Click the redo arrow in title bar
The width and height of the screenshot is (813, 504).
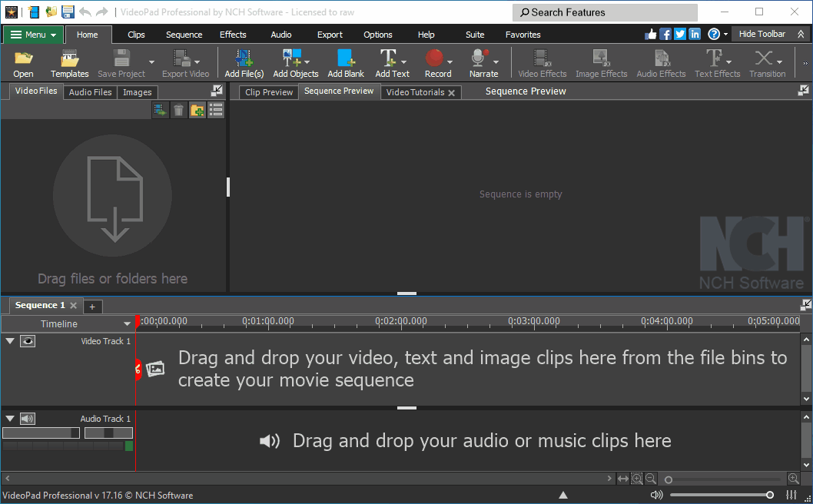click(x=101, y=12)
